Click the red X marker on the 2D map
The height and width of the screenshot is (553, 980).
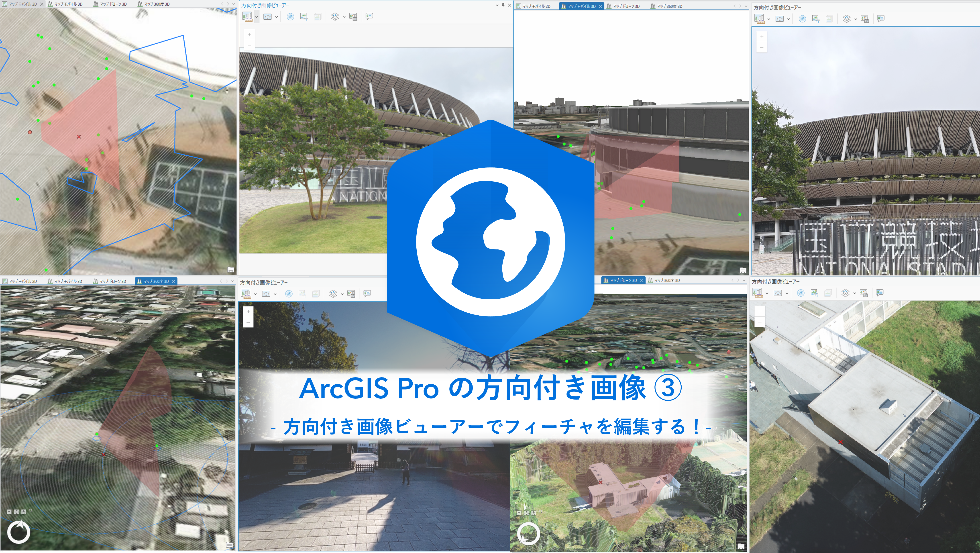[x=79, y=137]
